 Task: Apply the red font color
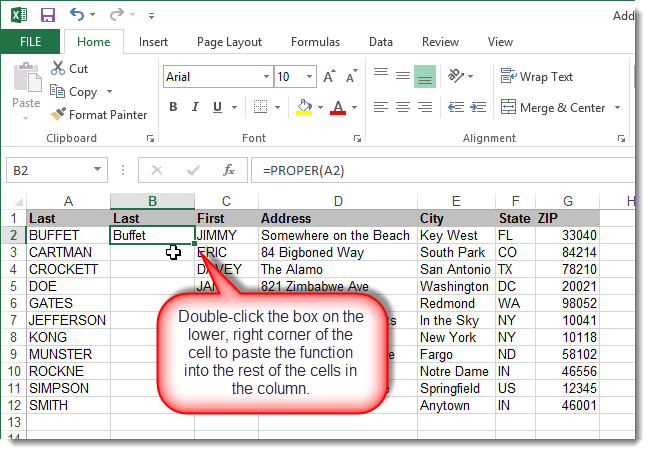point(338,107)
